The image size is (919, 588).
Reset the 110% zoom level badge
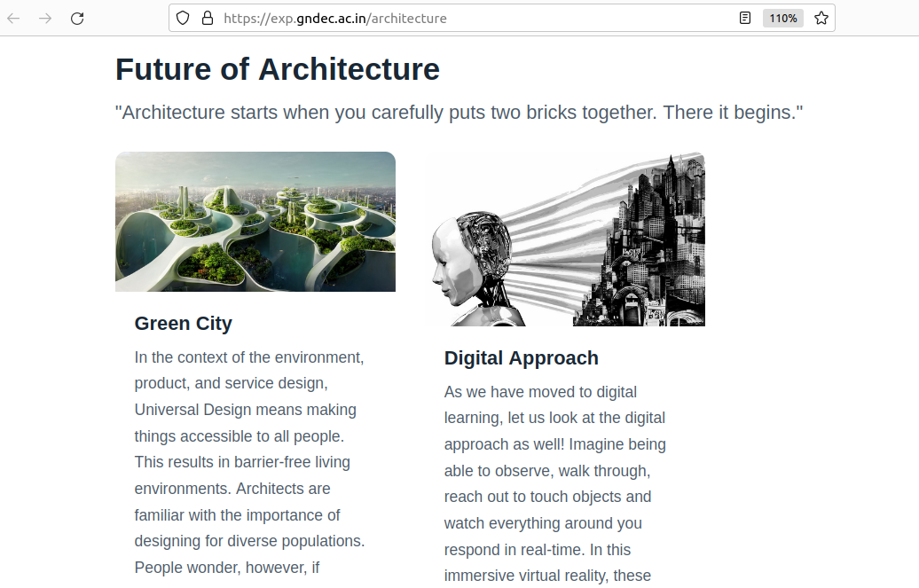point(782,18)
